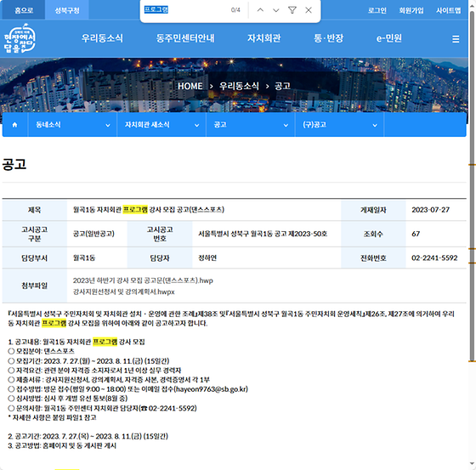476x470 pixels.
Task: Click the 제출서류 line
Action: tap(109, 380)
